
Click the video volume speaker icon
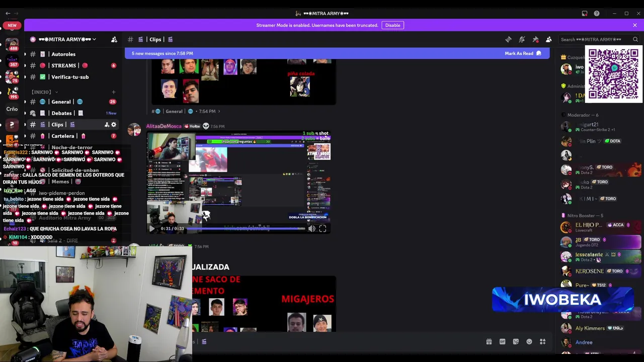click(x=312, y=229)
